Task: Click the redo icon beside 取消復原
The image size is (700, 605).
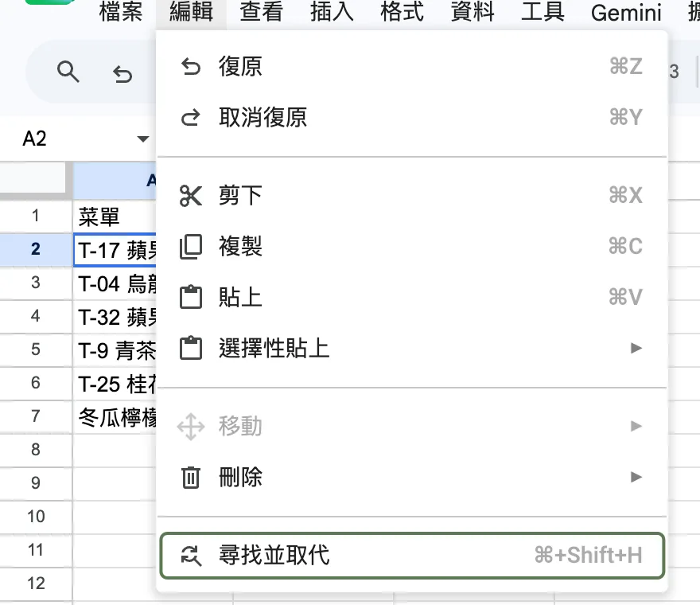Action: click(191, 118)
